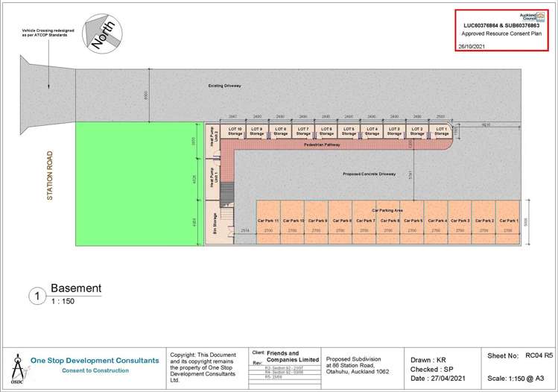Viewport: 558px width, 392px height.
Task: Pick the 'Car Park 4' space
Action: 436,222
